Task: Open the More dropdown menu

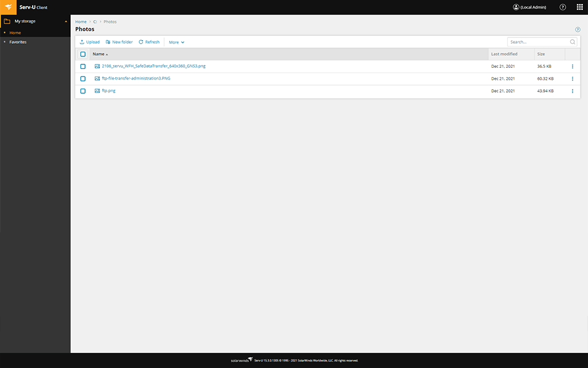Action: tap(175, 41)
